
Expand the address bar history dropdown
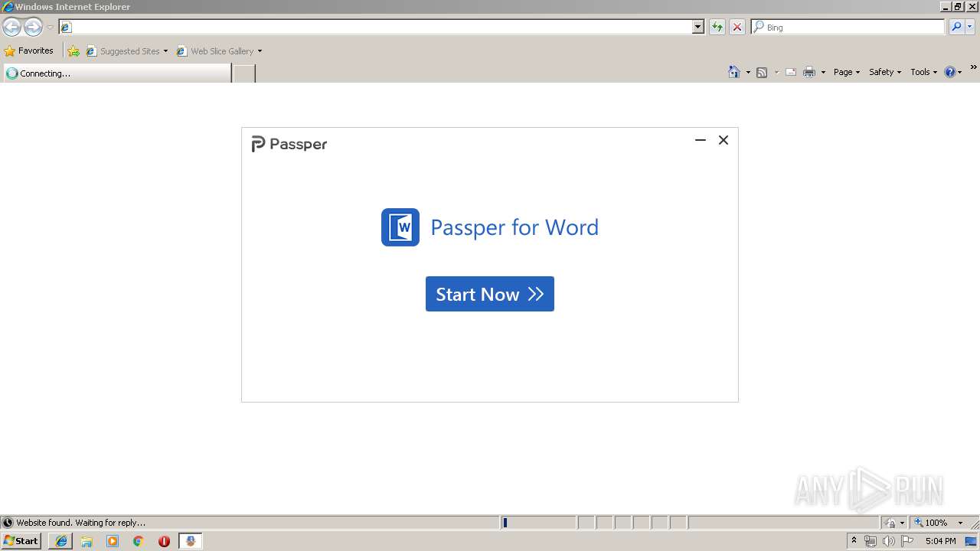[x=697, y=27]
